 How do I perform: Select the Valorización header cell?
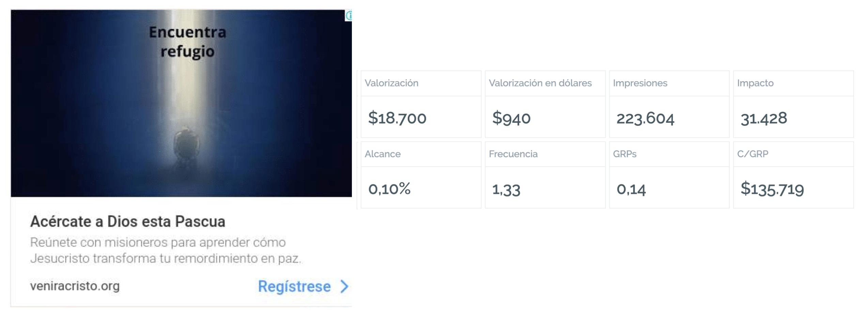pyautogui.click(x=421, y=83)
